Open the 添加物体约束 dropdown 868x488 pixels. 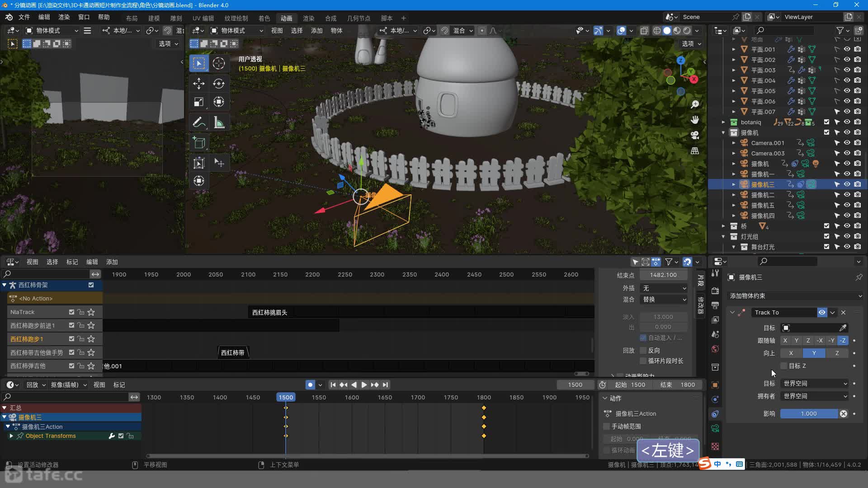click(795, 296)
